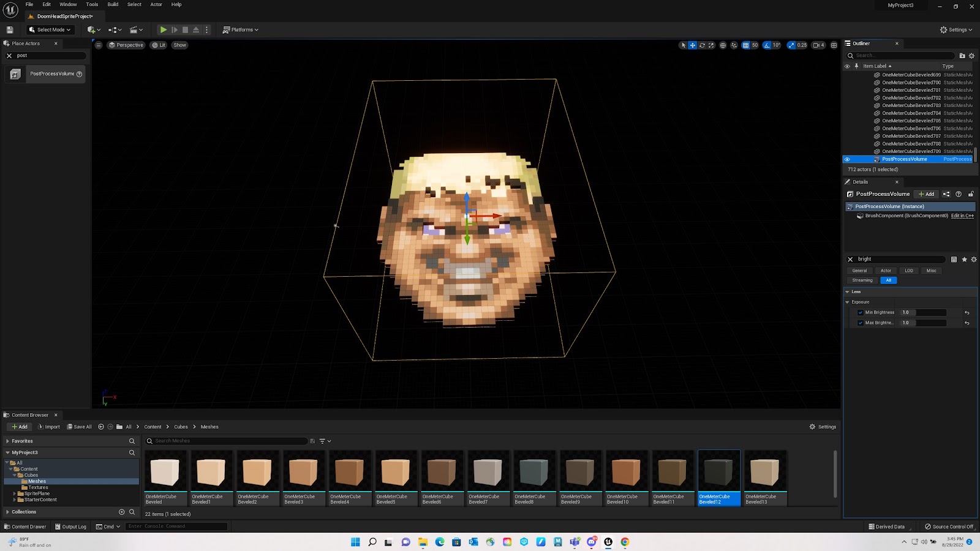Open Details panel settings gear
980x551 pixels.
pyautogui.click(x=974, y=260)
